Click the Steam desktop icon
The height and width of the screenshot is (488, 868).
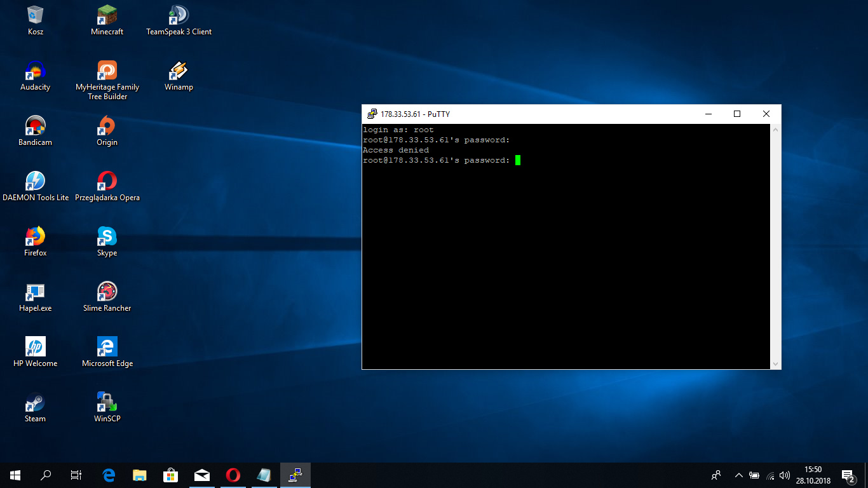pos(35,403)
